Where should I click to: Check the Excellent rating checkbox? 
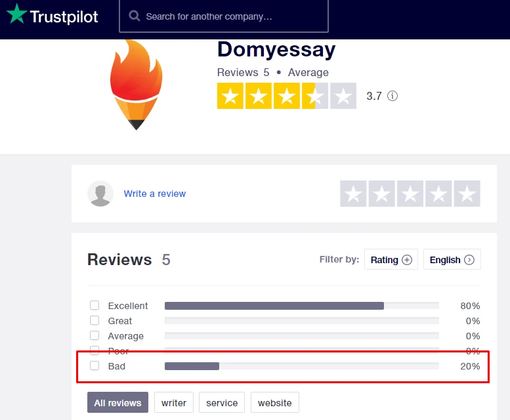tap(95, 305)
